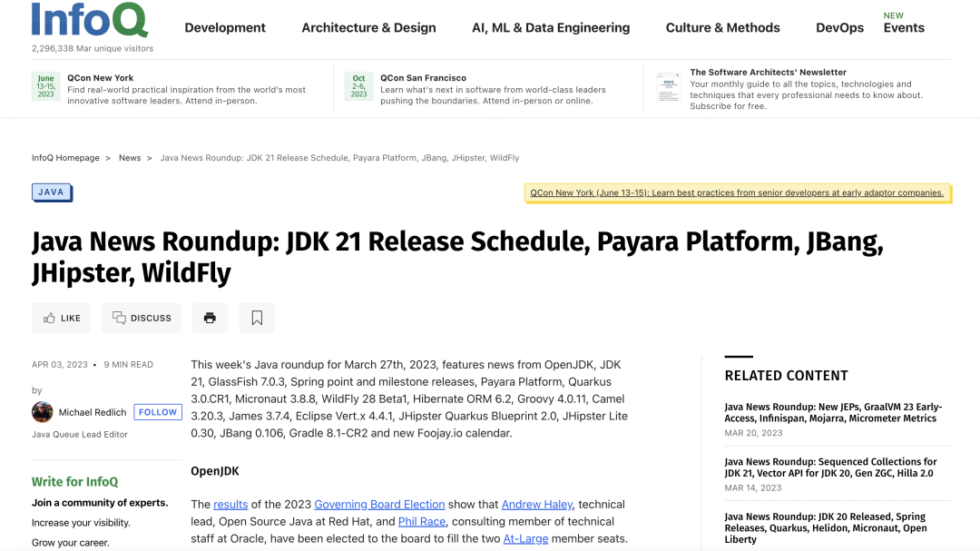Open the DevOps menu
Viewport: 980px width, 551px height.
[840, 27]
